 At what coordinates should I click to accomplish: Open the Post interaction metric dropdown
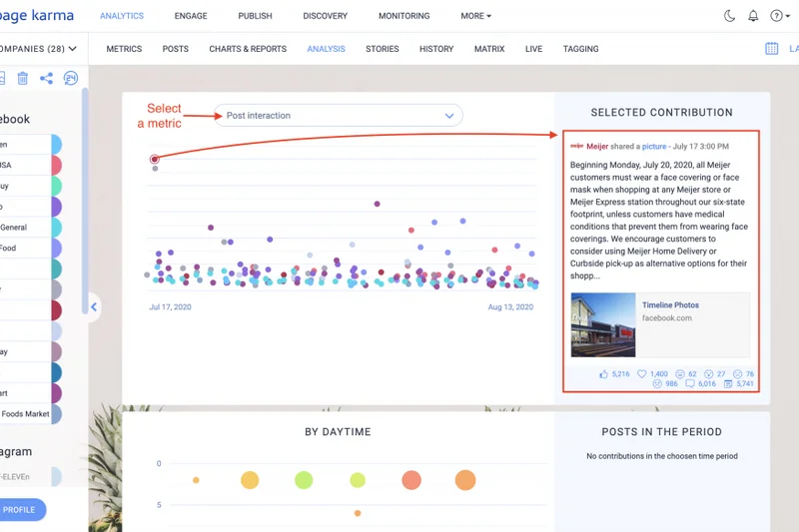pos(338,116)
